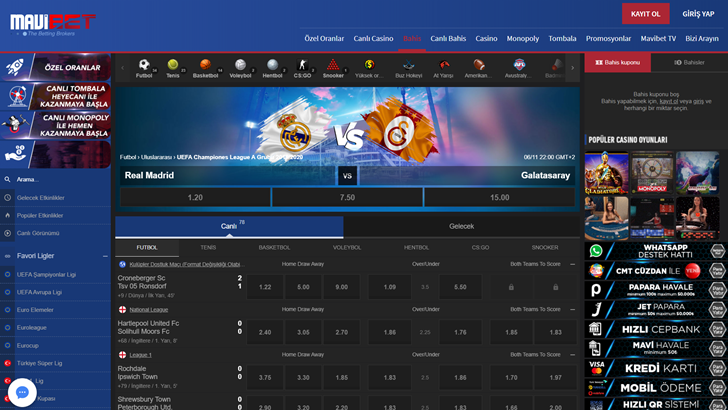Viewport: 728px width, 410px height.
Task: Open the Mavi Havale payment banner
Action: (656, 349)
